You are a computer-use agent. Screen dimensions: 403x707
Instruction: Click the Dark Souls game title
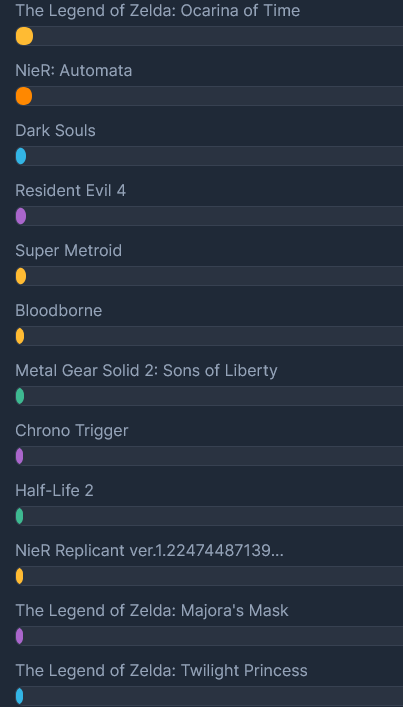coord(55,130)
